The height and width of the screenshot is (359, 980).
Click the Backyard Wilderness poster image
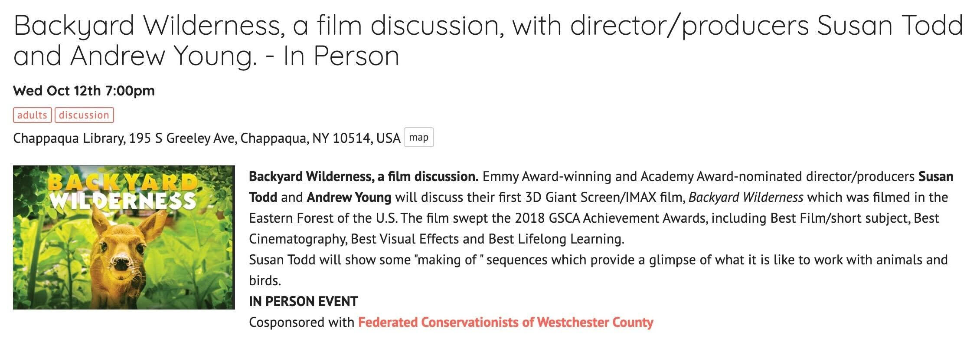124,237
